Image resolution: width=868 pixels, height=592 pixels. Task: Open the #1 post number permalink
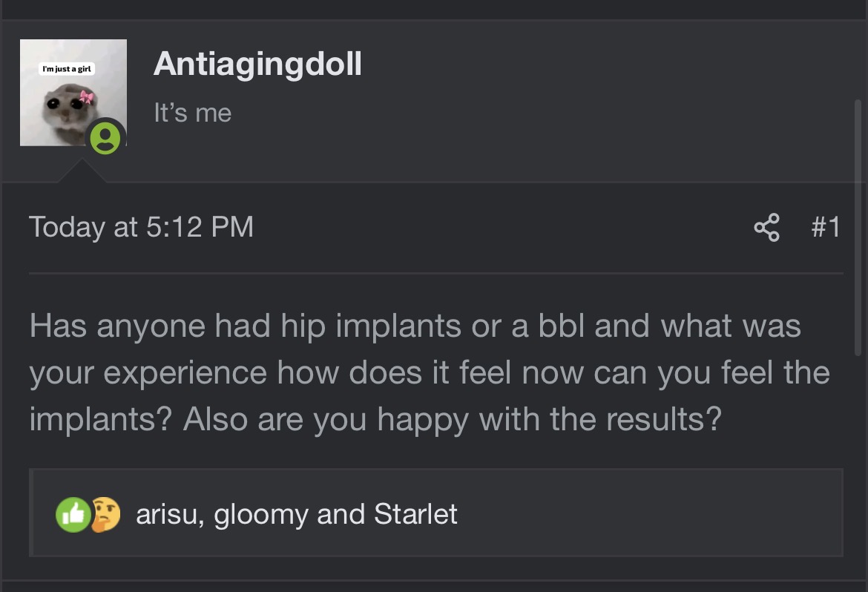826,227
